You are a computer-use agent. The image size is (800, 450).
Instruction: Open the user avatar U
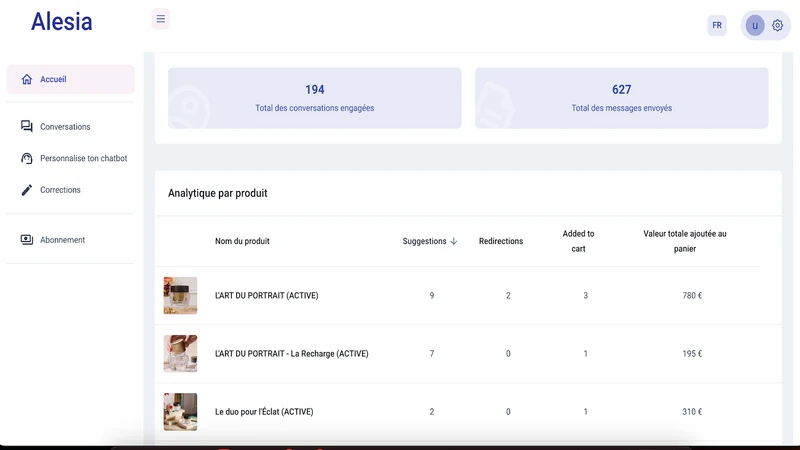[755, 26]
